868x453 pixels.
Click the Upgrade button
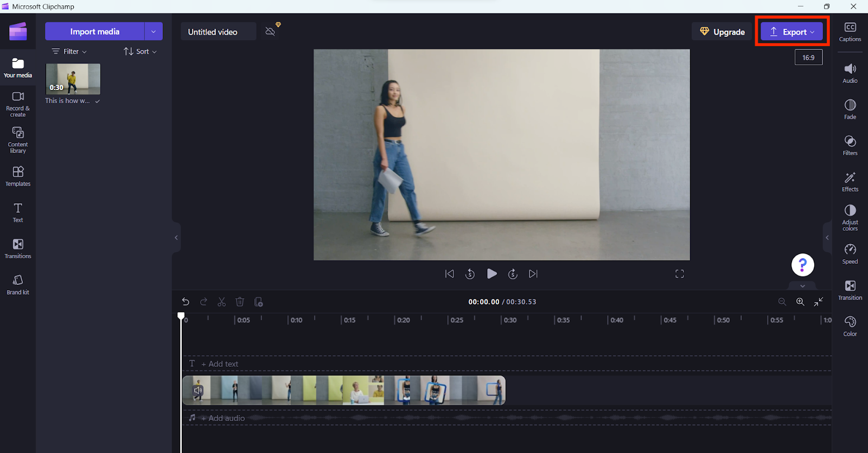(x=722, y=32)
